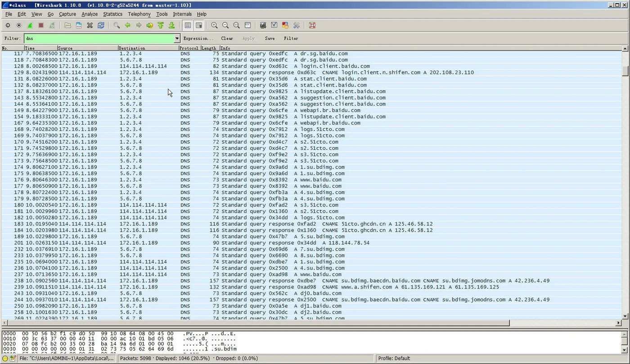
Task: Click the packet list vertical scrollbar thumb
Action: 625,71
